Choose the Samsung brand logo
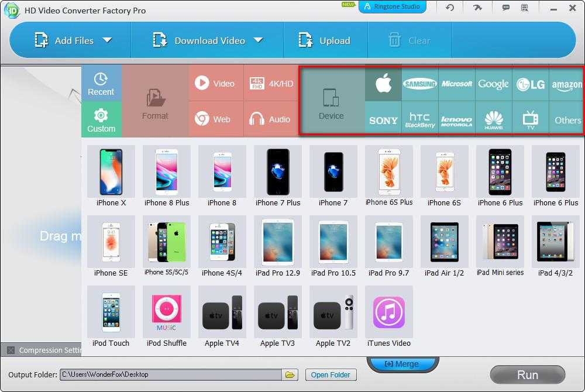This screenshot has height=392, width=585. [419, 84]
